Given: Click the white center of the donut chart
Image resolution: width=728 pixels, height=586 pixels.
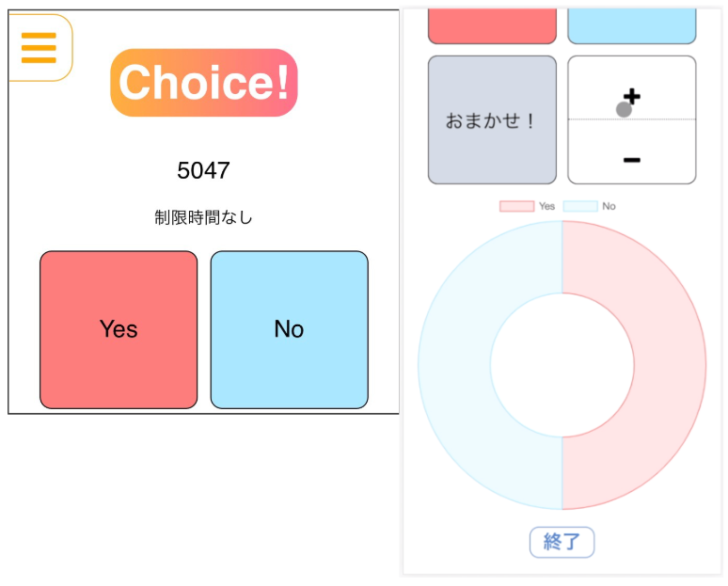Looking at the screenshot, I should (562, 365).
